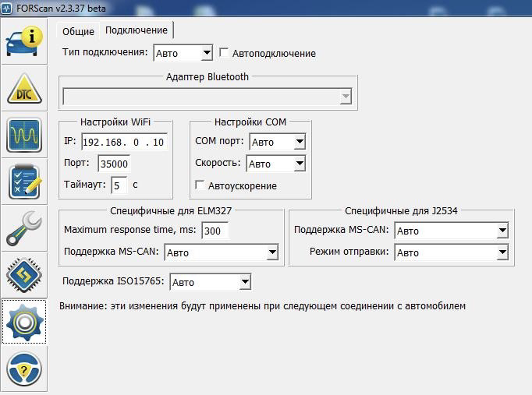This screenshot has height=395, width=532.
Task: Open the tests checklist section
Action: coord(24,182)
